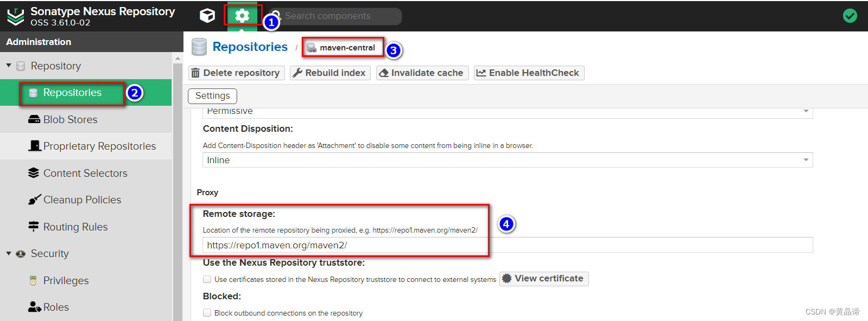This screenshot has width=868, height=321.
Task: Enable Use certificates in Nexus truststore checkbox
Action: (207, 279)
